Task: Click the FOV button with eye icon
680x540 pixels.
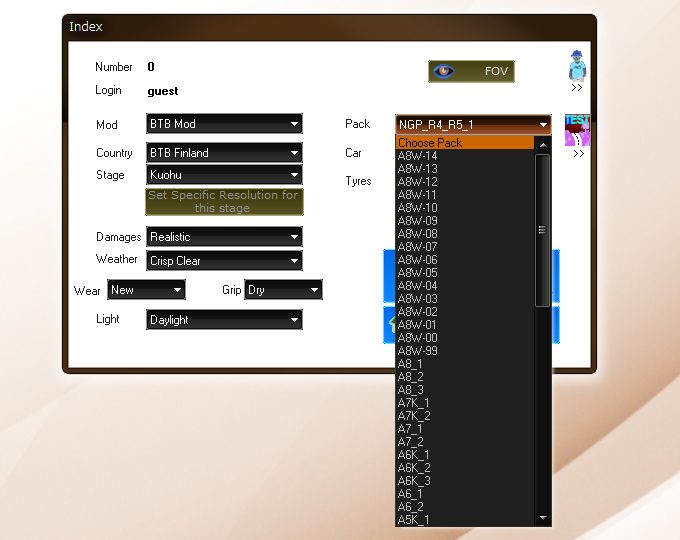Action: [470, 71]
